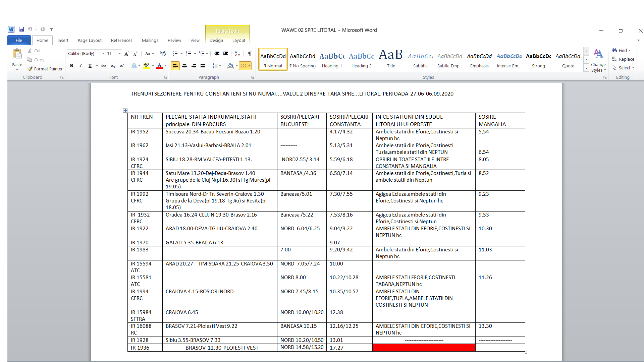Switch to the Mailings tab

pos(150,40)
